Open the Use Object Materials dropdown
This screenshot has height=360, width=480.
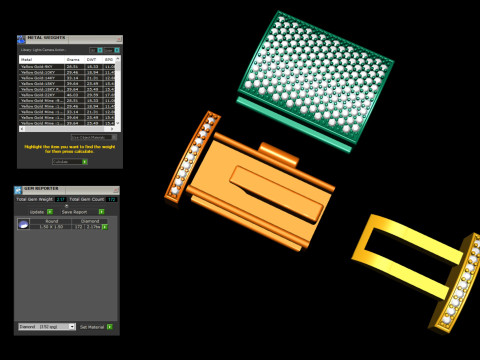pyautogui.click(x=94, y=137)
